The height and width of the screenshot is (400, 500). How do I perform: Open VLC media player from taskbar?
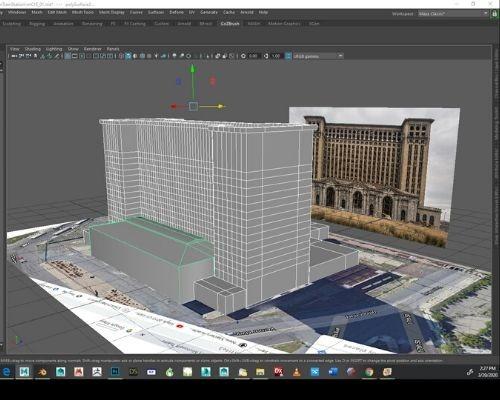(296, 372)
